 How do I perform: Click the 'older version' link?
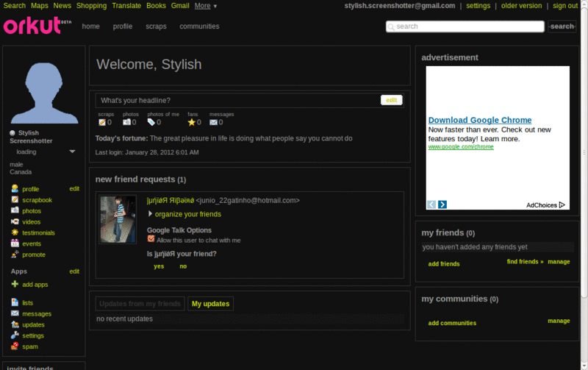(521, 6)
